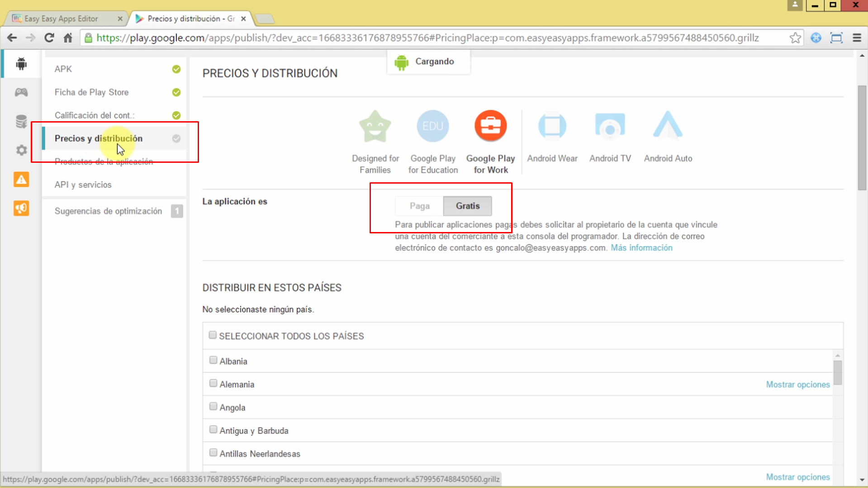The width and height of the screenshot is (868, 488).
Task: Check the Angola checkbox
Action: (213, 406)
